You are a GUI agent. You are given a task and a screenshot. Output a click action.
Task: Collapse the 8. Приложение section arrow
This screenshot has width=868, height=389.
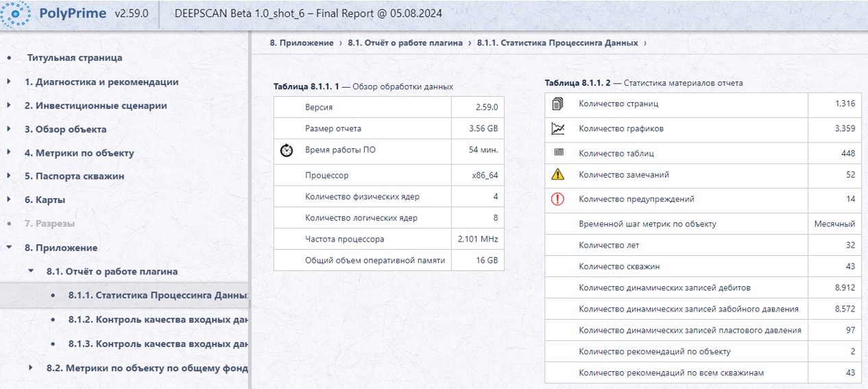[9, 248]
